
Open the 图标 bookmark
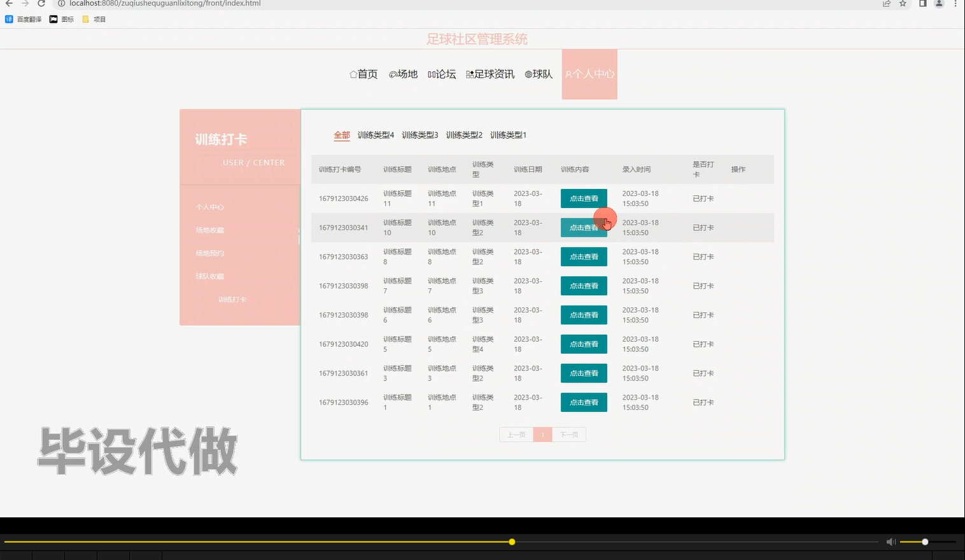click(x=62, y=19)
